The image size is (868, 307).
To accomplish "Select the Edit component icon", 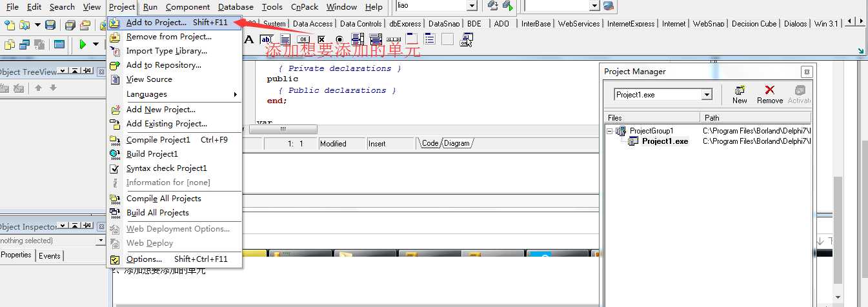I will click(265, 40).
